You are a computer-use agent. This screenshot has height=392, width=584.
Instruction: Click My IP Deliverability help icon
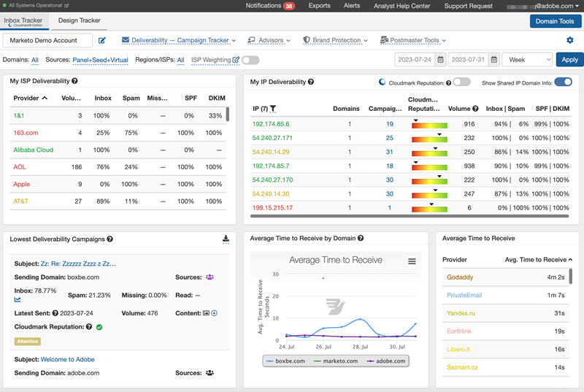[311, 82]
